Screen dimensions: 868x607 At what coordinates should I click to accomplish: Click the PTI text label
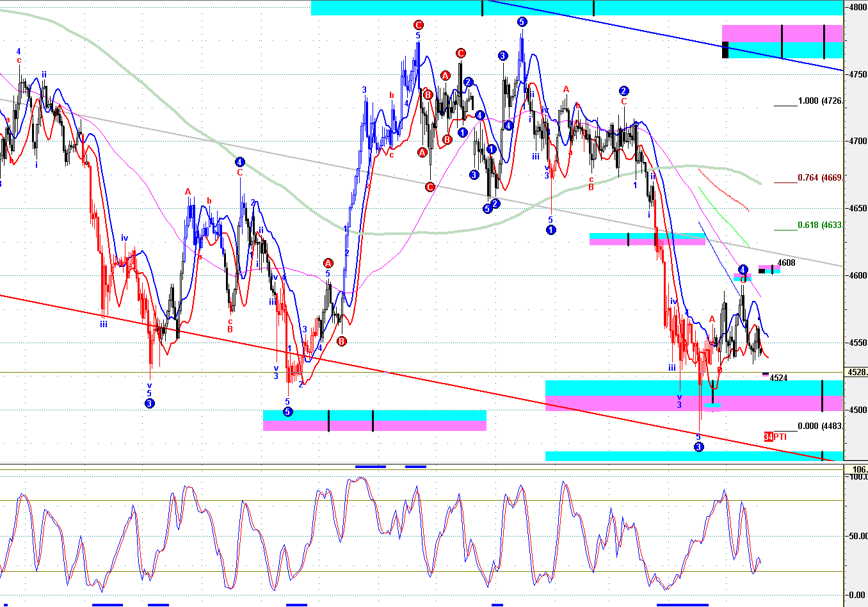[x=780, y=437]
